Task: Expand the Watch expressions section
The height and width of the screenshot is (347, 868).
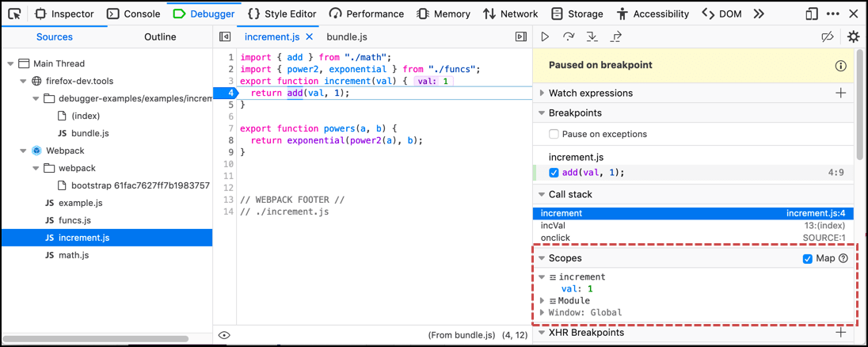Action: 542,93
